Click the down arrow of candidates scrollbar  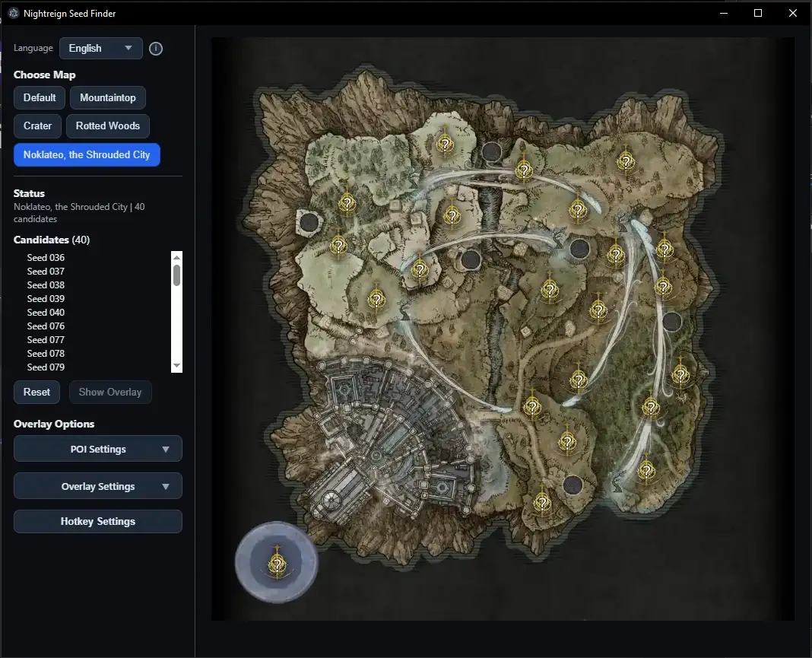point(177,366)
